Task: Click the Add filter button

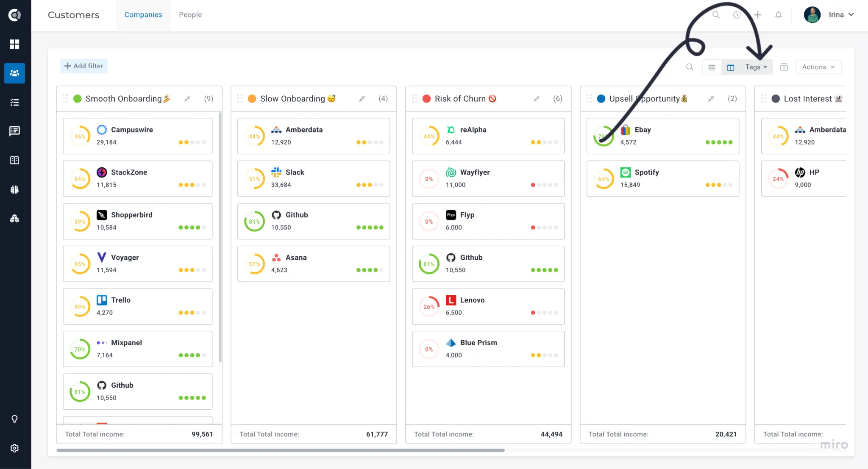Action: (x=84, y=66)
